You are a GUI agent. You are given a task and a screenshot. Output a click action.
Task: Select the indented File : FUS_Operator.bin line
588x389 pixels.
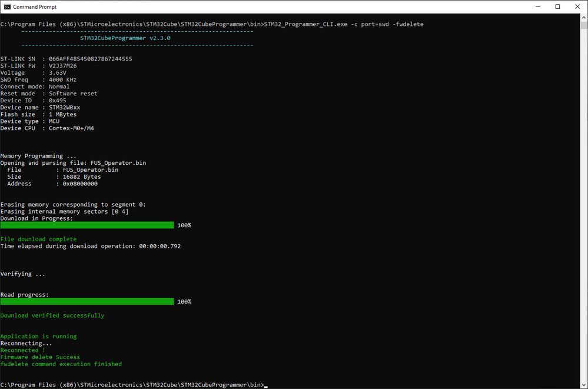pos(62,170)
